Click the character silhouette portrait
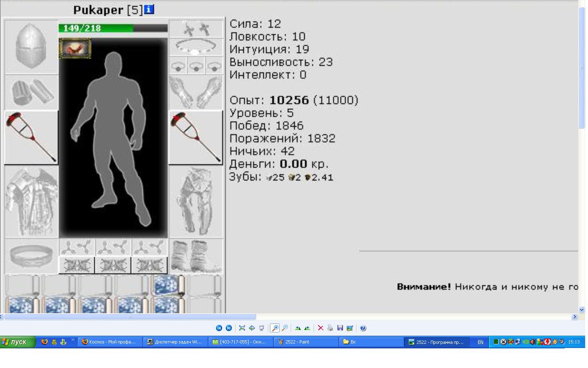 [x=113, y=138]
